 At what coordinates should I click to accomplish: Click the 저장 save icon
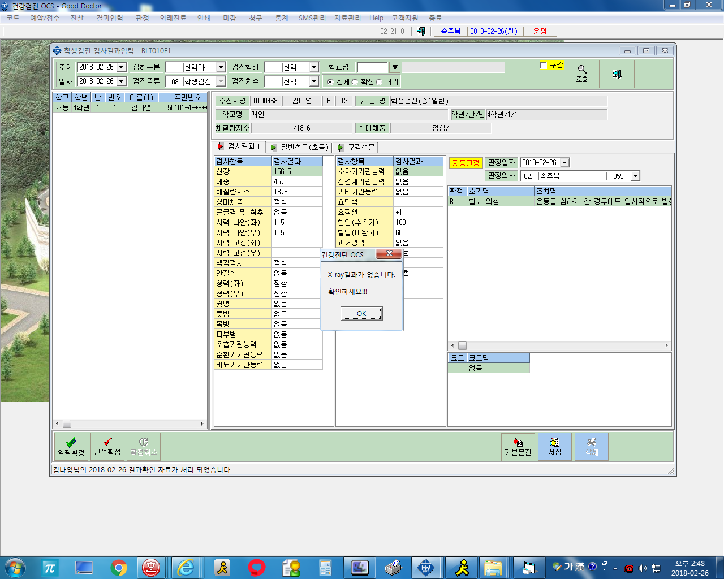(555, 447)
